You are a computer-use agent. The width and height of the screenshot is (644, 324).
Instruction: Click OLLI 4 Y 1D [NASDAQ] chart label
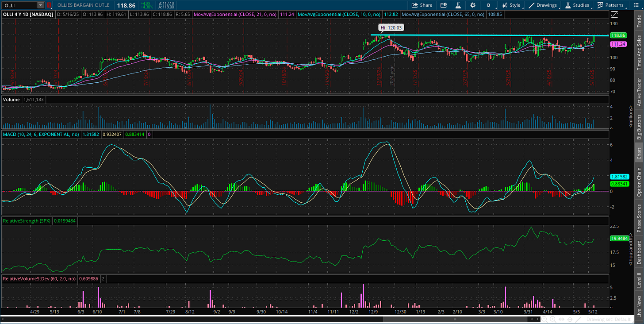(28, 14)
